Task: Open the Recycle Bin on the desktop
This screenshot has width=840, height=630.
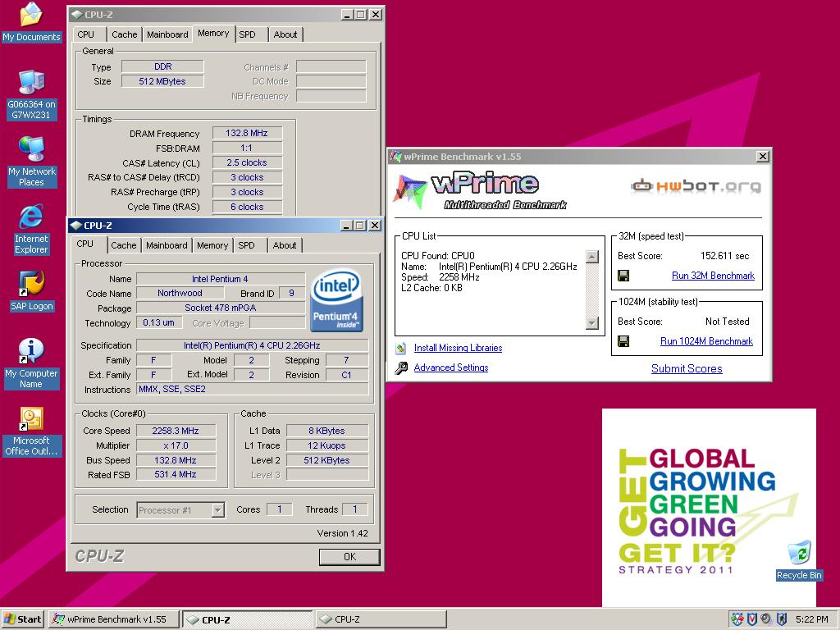Action: [x=799, y=561]
